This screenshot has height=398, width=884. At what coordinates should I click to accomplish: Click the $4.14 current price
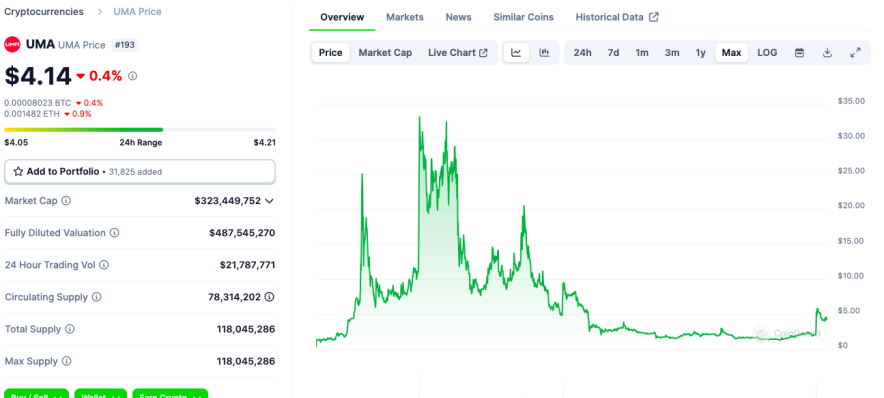click(38, 76)
